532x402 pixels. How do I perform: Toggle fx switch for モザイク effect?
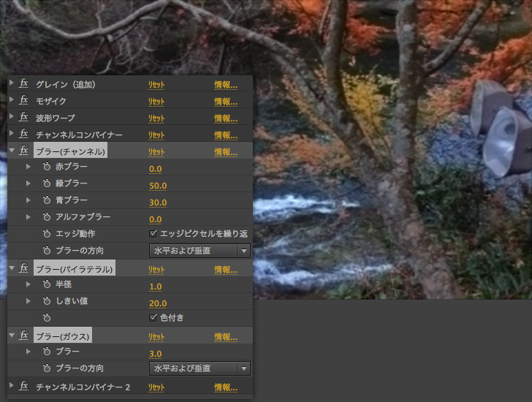click(23, 101)
